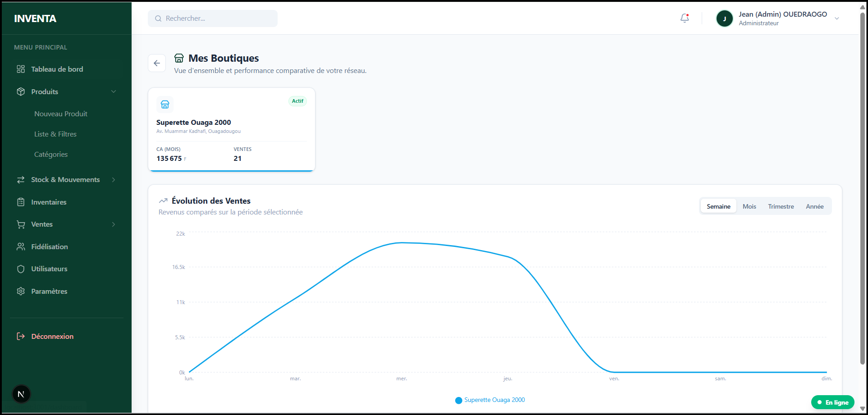Select the Trimestre period tab
This screenshot has width=868, height=415.
tap(781, 206)
